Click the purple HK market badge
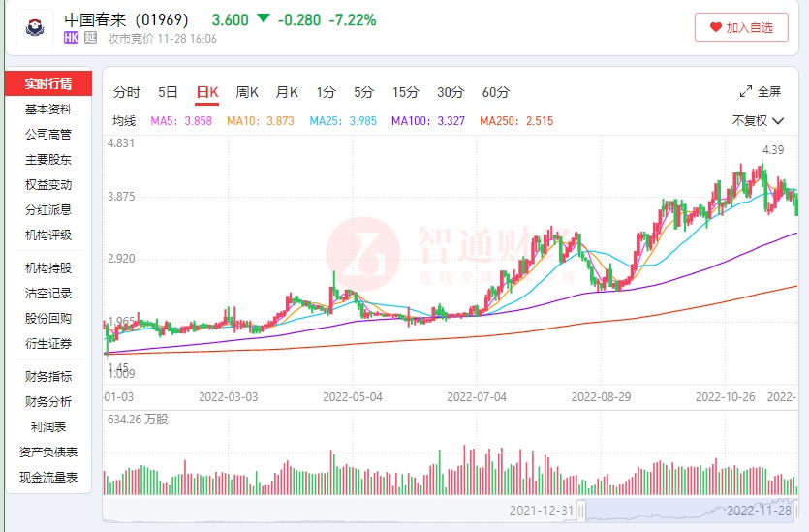The image size is (809, 532). pos(71,39)
